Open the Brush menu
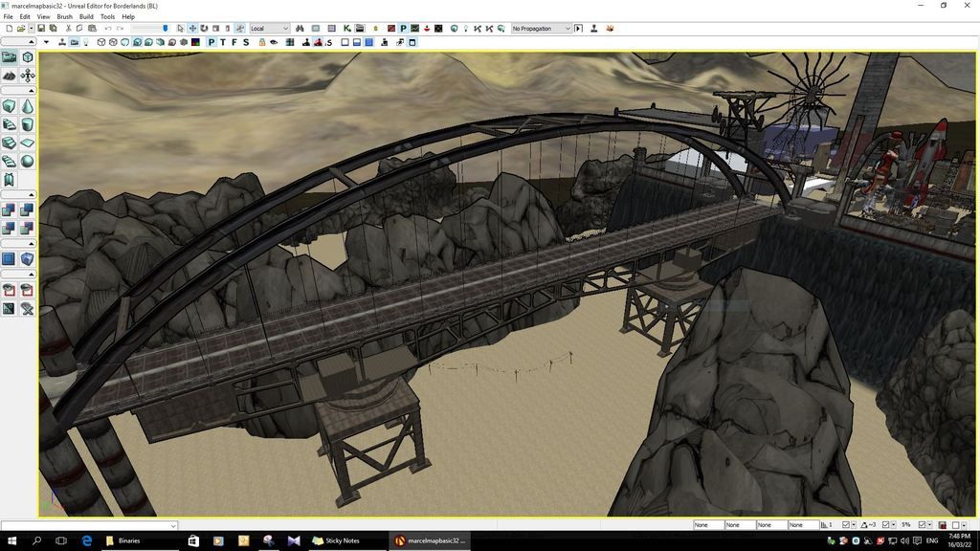Image resolution: width=980 pixels, height=551 pixels. [64, 17]
